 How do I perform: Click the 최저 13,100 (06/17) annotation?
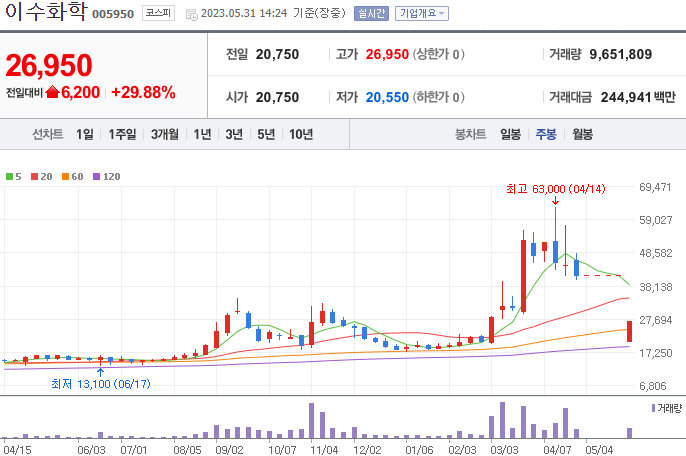101,384
